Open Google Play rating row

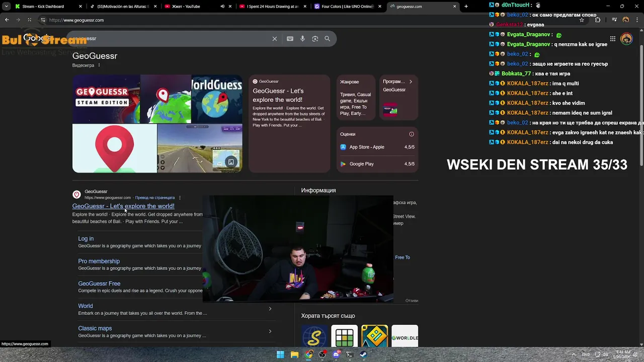pos(377,164)
